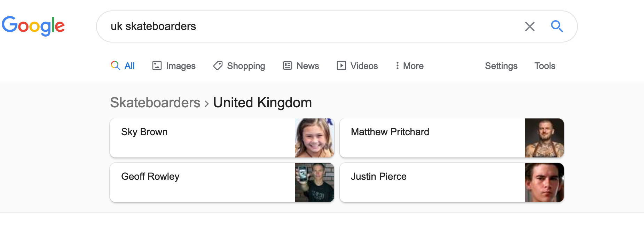Screen dimensions: 644x232
Task: Click the Google logo
Action: (33, 26)
